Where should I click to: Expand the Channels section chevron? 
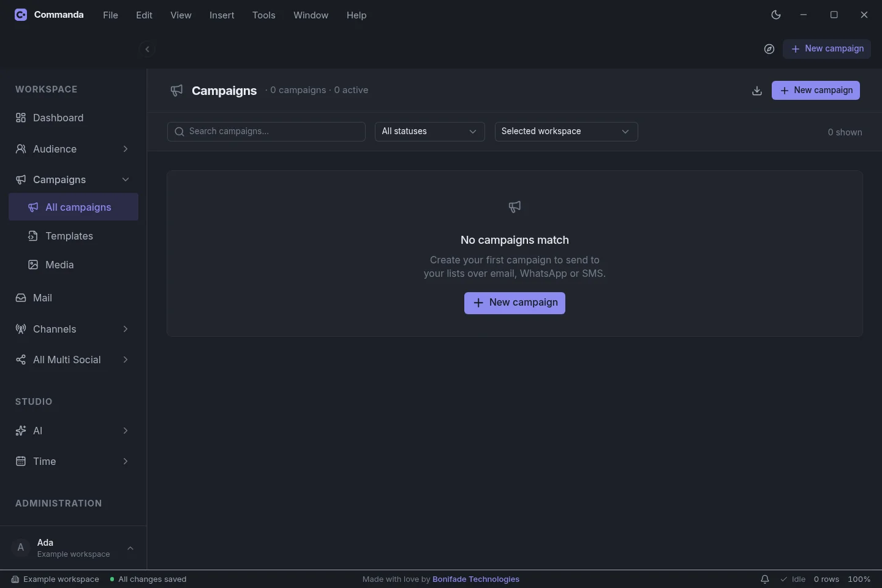[126, 329]
